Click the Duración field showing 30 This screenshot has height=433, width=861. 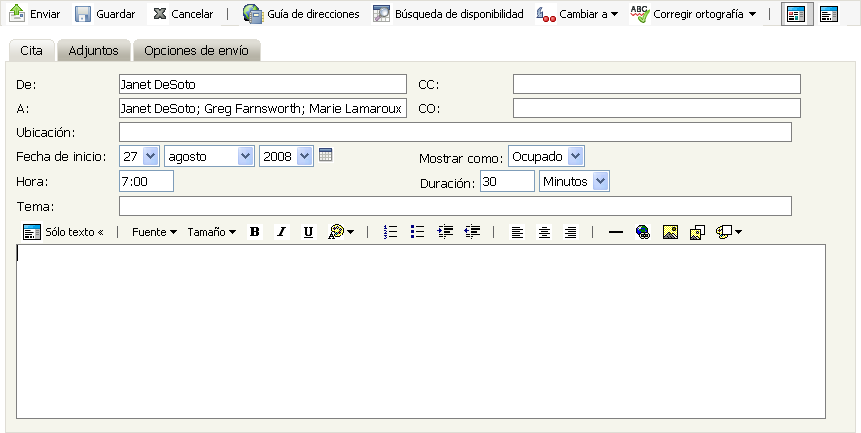(507, 181)
